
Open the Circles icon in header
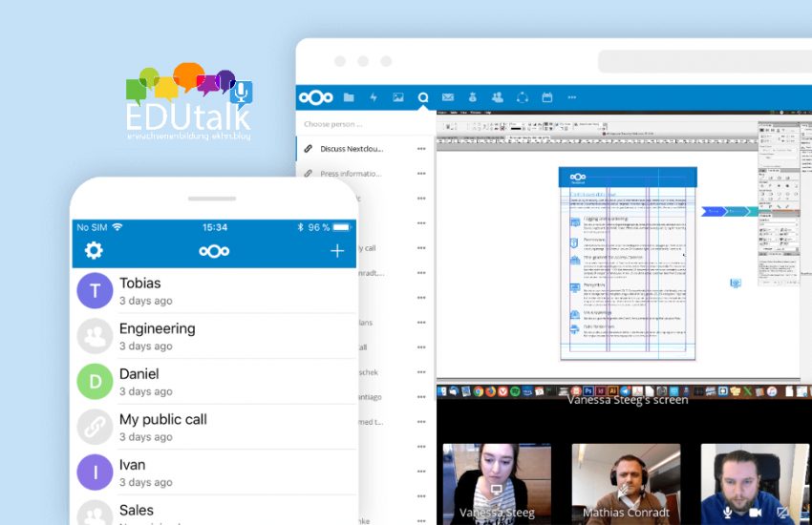522,97
